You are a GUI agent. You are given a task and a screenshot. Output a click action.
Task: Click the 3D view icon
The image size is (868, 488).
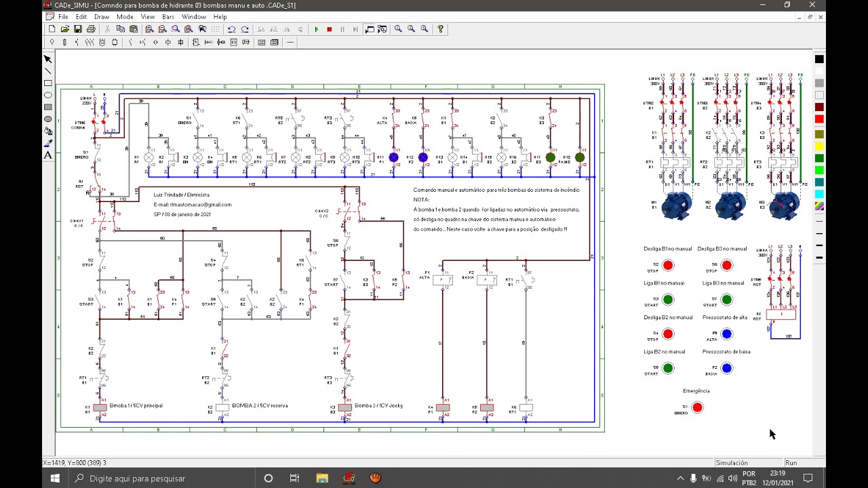(275, 42)
